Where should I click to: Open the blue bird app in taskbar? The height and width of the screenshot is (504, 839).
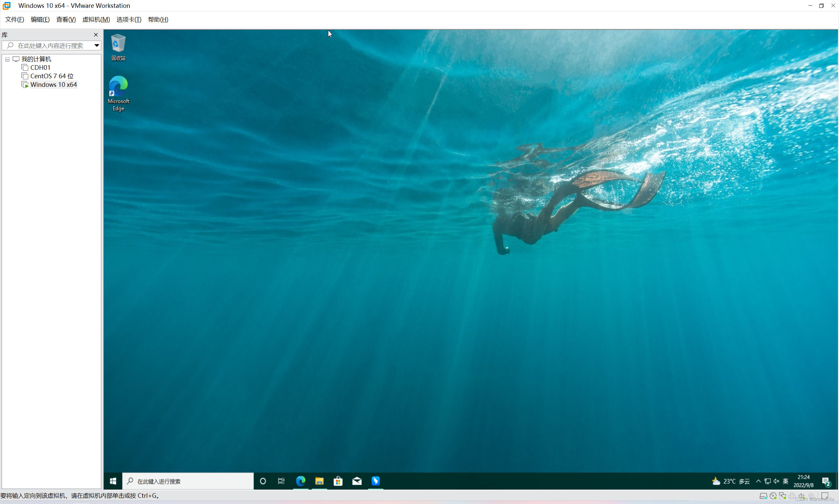click(376, 481)
